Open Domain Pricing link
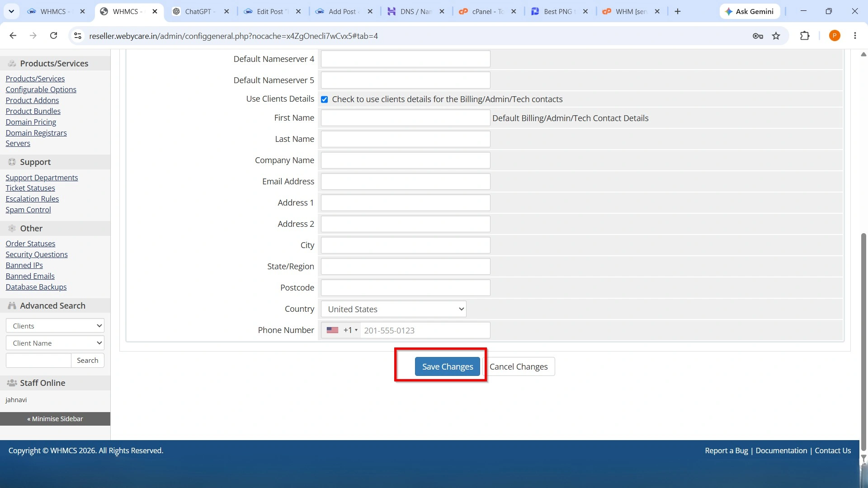The width and height of the screenshot is (868, 488). (31, 122)
